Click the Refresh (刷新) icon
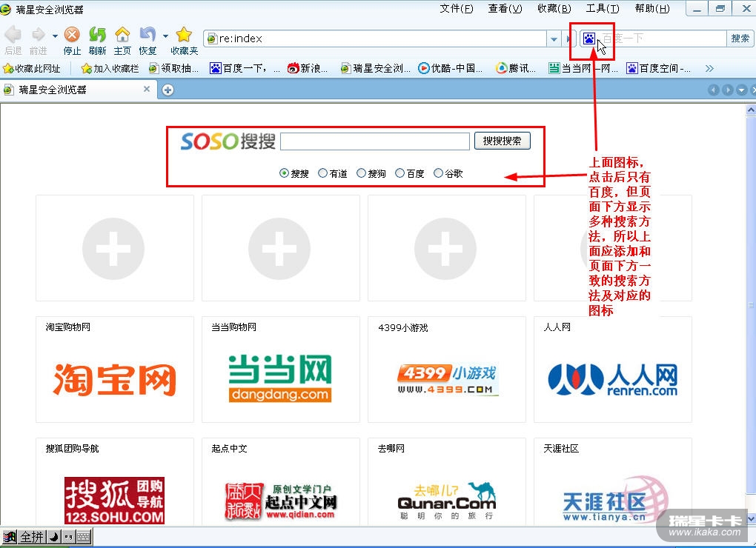Screen dimensions: 756x548 point(97,35)
